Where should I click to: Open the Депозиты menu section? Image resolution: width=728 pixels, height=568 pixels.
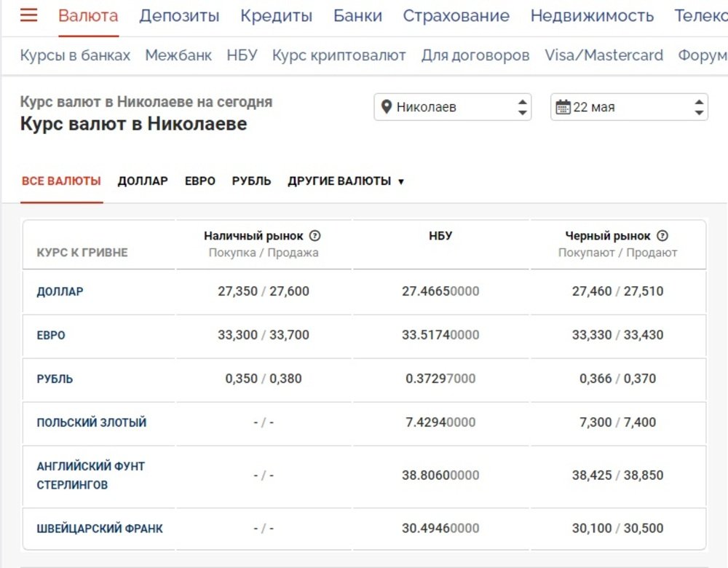tap(179, 15)
